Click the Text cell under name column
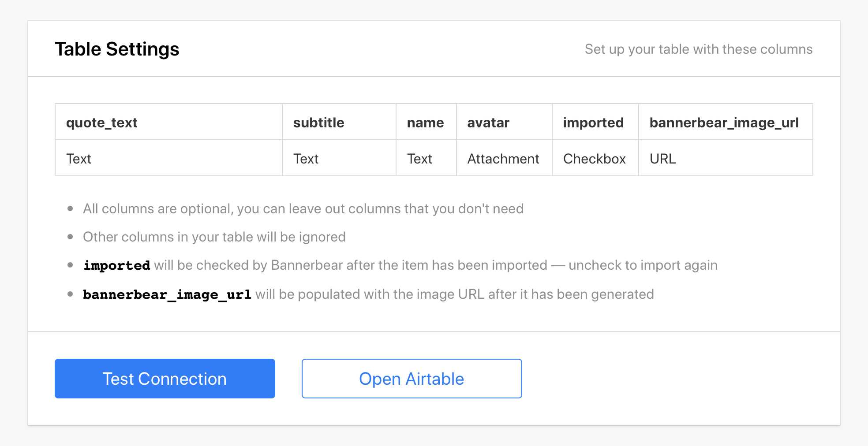Screen dimensions: 868x446 click(419, 159)
